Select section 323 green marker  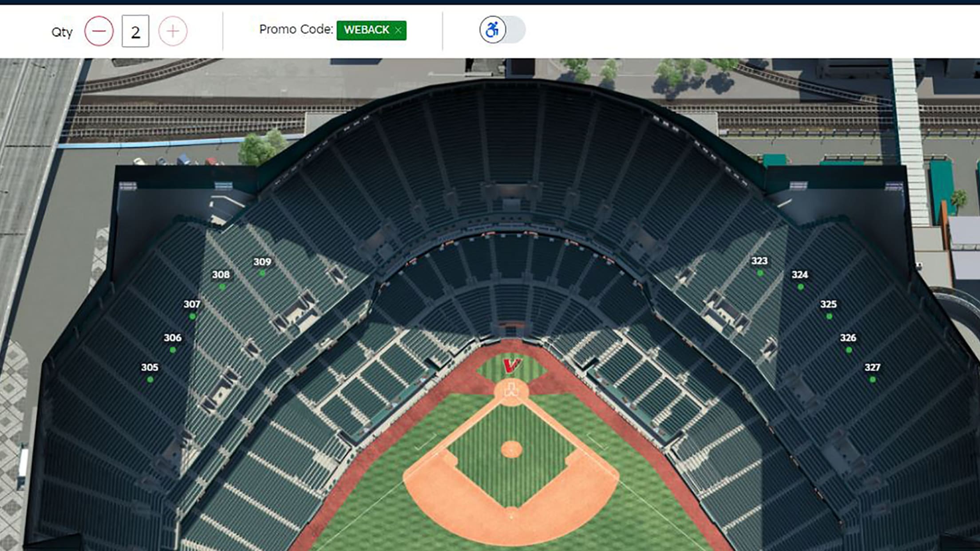(760, 273)
